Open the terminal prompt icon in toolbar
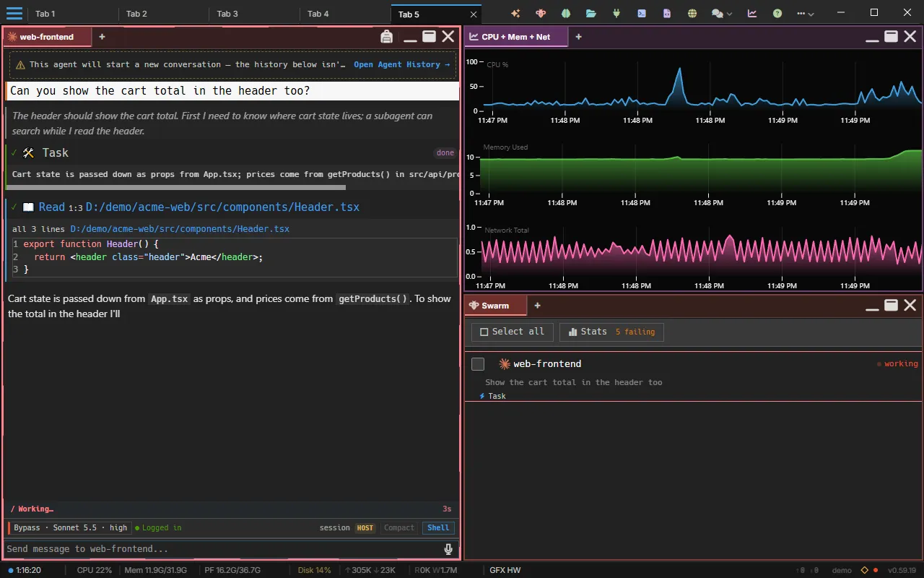The image size is (924, 578). [x=642, y=13]
